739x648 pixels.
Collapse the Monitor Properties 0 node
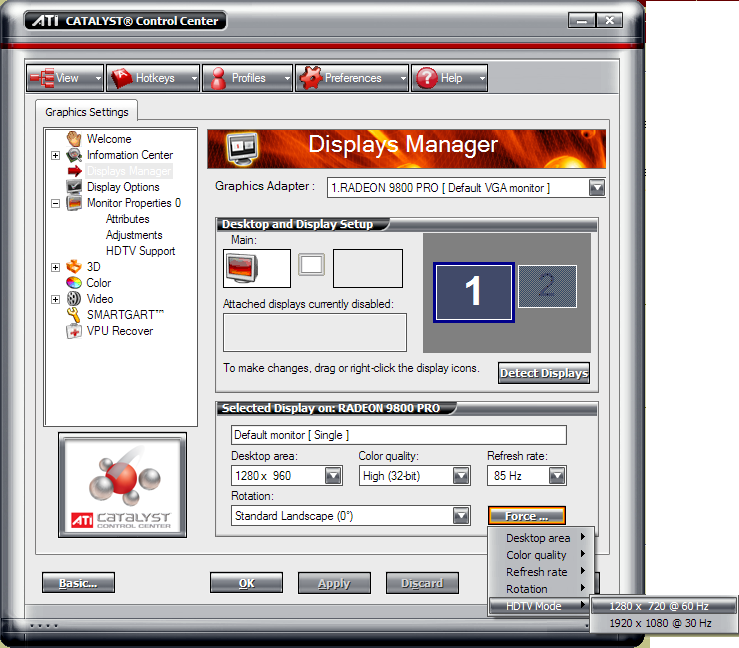(56, 203)
